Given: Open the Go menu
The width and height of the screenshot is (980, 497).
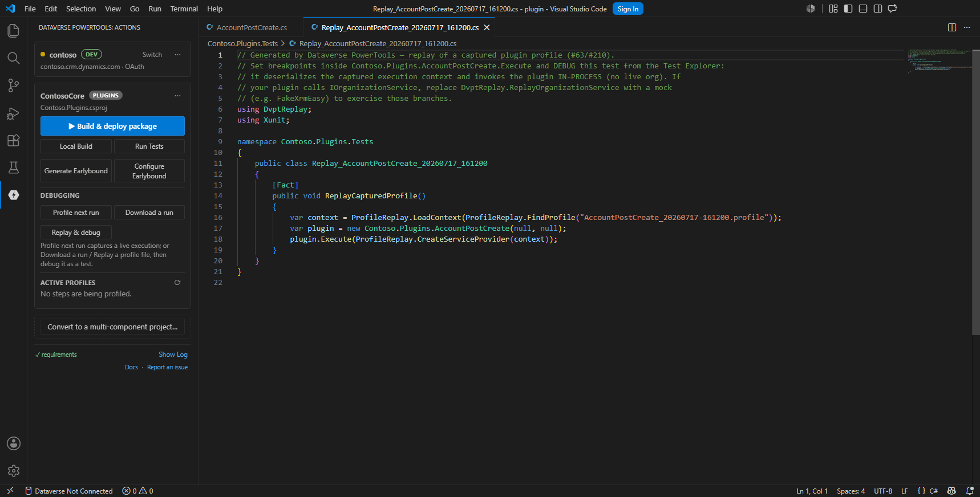Looking at the screenshot, I should (x=135, y=9).
